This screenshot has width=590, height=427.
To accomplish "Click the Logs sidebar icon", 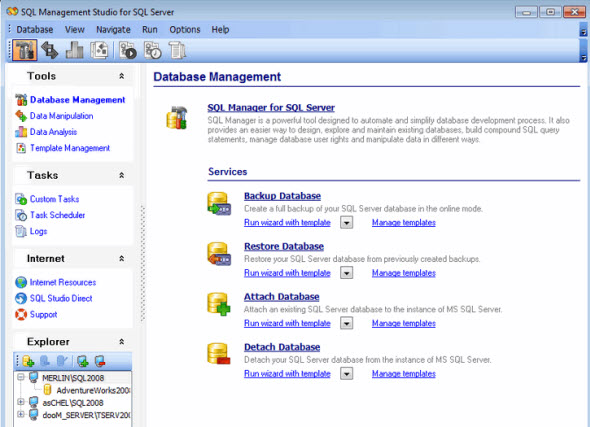I will 21,231.
